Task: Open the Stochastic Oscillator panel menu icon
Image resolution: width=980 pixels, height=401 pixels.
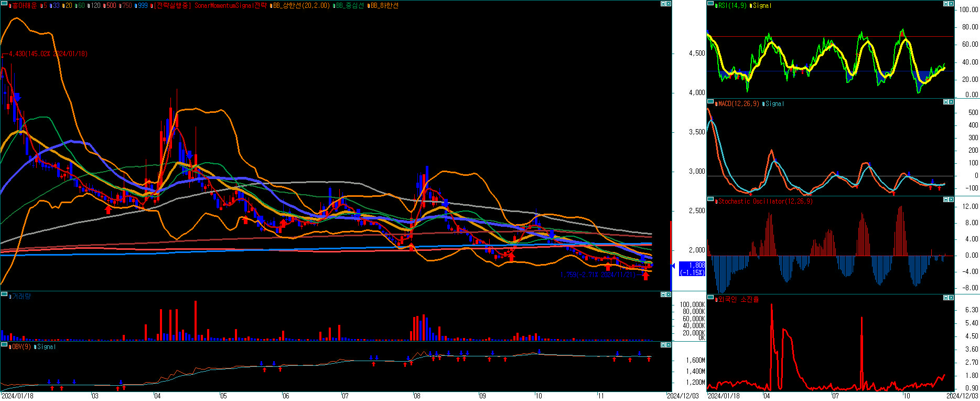Action: pyautogui.click(x=710, y=199)
